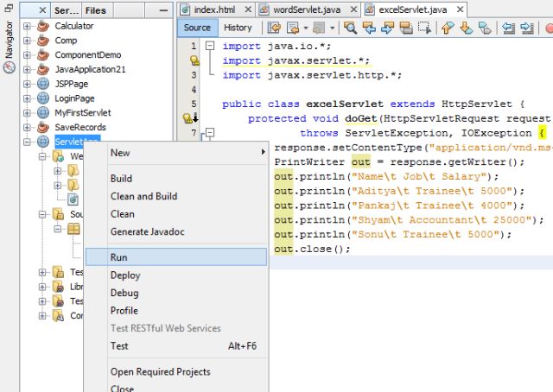Image resolution: width=553 pixels, height=392 pixels.
Task: Choose Clean and Build in context menu
Action: point(143,196)
